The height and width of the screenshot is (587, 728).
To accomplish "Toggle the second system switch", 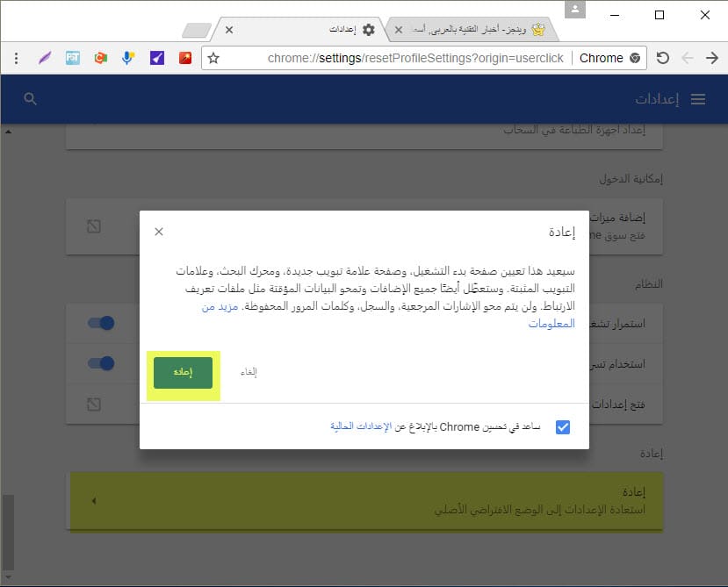I will [x=102, y=363].
